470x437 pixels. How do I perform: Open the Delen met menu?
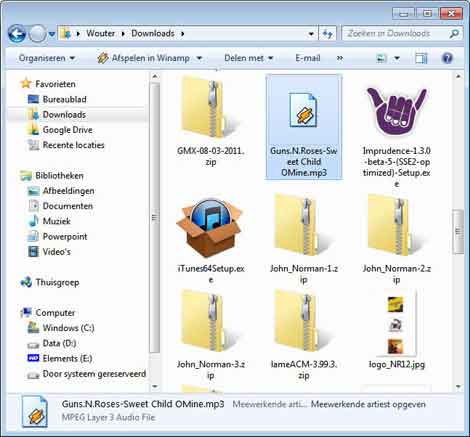click(x=248, y=58)
